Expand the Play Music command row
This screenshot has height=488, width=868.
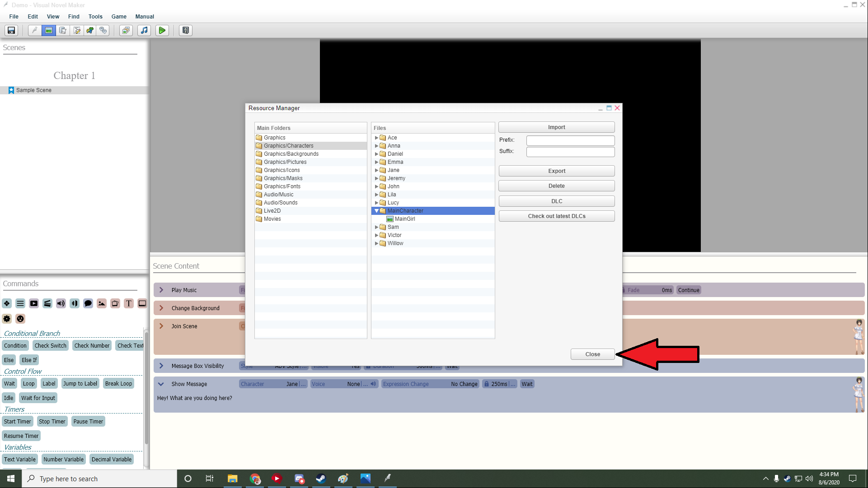pyautogui.click(x=161, y=290)
